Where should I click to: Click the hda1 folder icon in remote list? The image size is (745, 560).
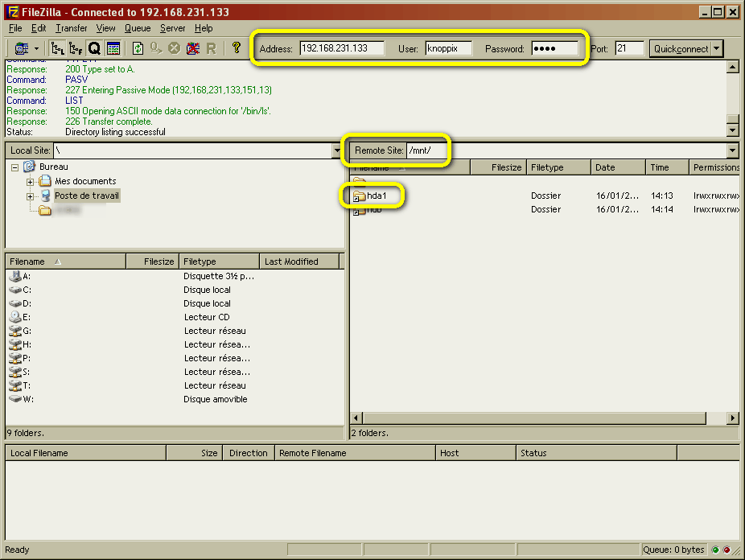[359, 196]
